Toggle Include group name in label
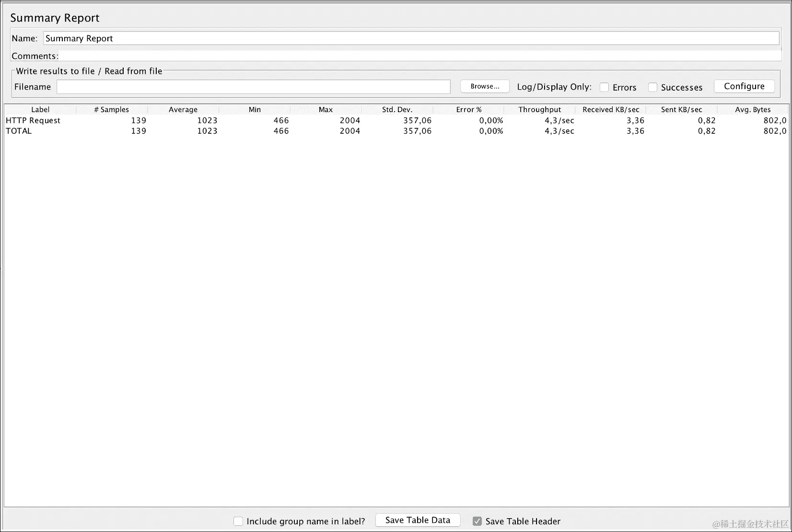The width and height of the screenshot is (792, 532). [238, 521]
